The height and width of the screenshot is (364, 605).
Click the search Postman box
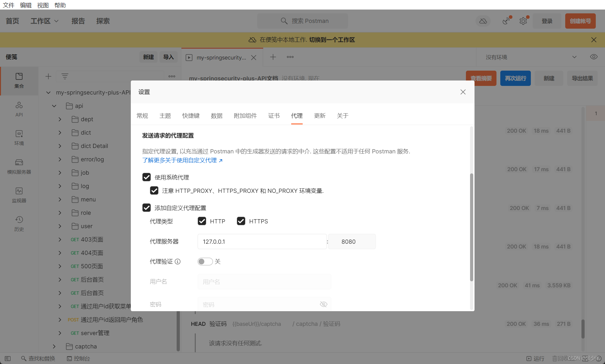[x=302, y=21]
